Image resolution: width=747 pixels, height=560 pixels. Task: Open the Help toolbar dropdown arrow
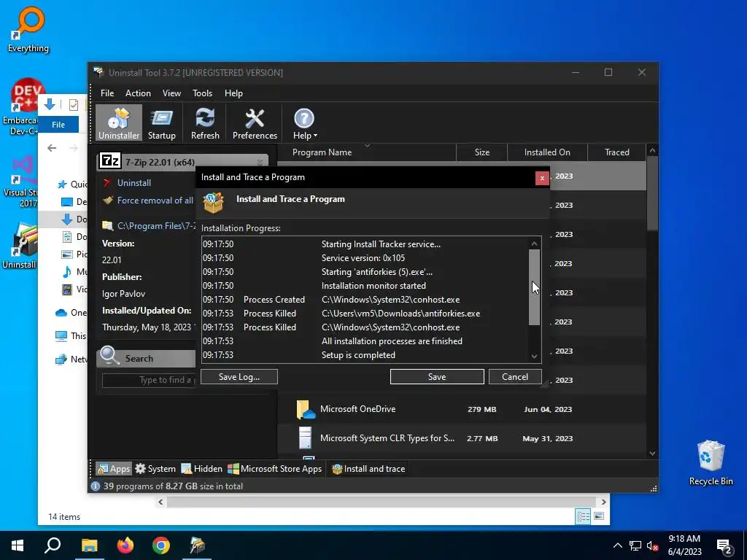point(315,136)
